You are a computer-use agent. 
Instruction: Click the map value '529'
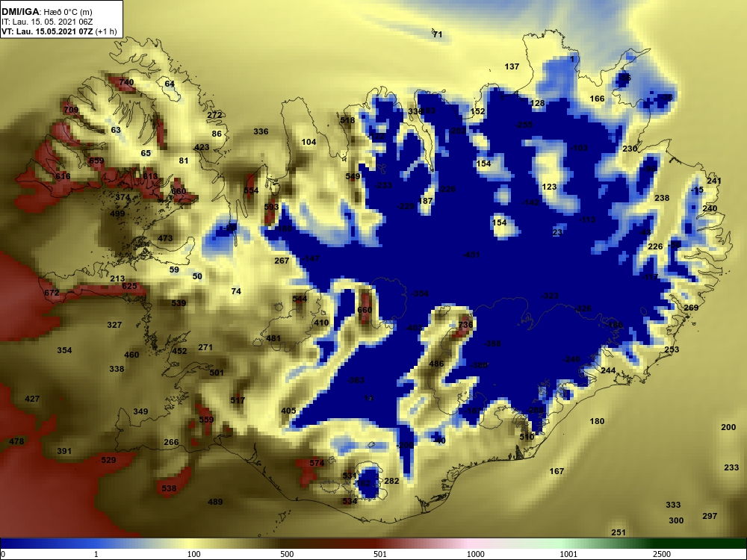[108, 460]
